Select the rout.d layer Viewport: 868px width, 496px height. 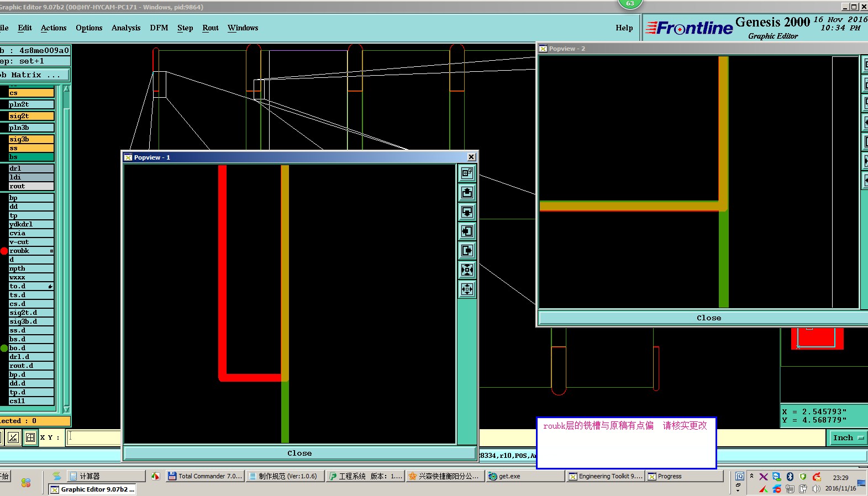pyautogui.click(x=31, y=366)
